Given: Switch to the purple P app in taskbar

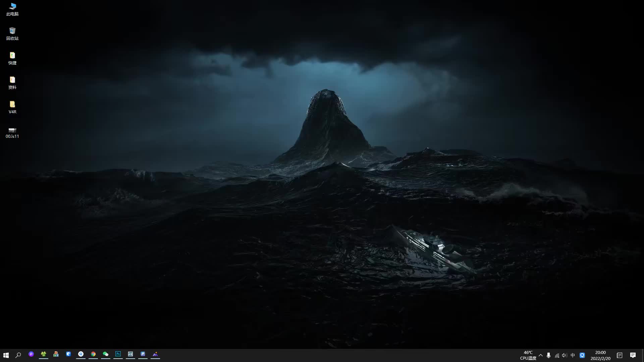Looking at the screenshot, I should (143, 354).
